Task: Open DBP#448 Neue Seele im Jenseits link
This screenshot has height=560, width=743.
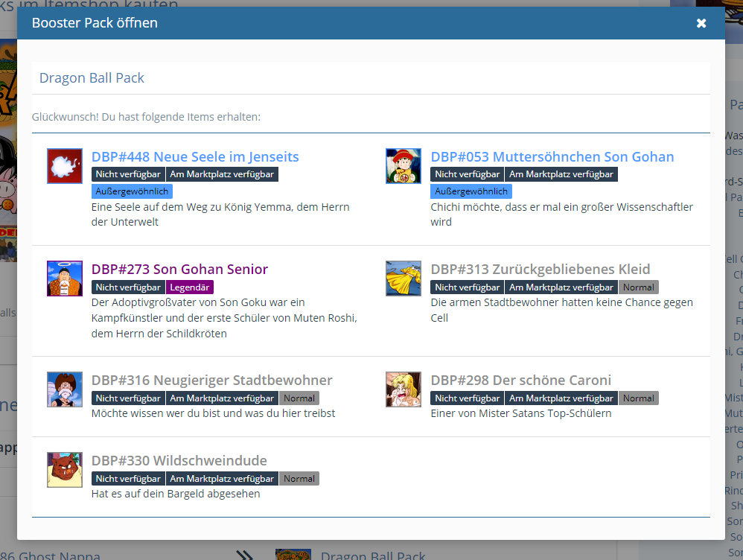Action: [x=195, y=157]
